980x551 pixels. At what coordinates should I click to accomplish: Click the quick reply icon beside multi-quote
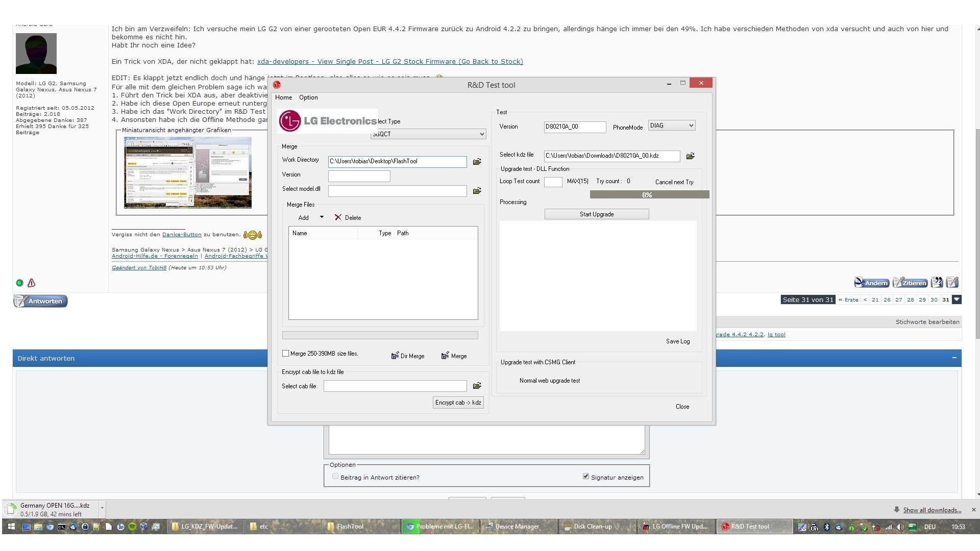(952, 282)
